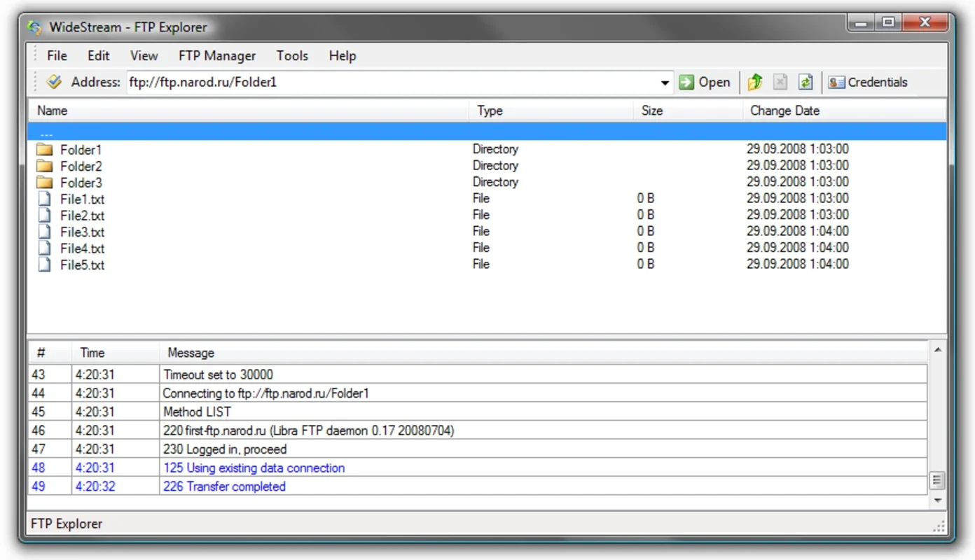Click log message 'Timeout set to 30000'
This screenshot has width=975, height=560.
pos(218,374)
